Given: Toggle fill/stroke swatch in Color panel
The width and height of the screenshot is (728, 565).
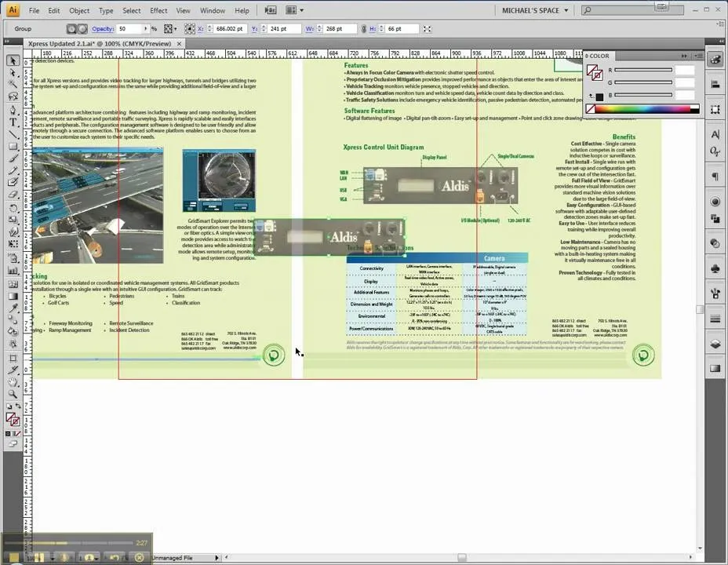Looking at the screenshot, I should coord(595,73).
